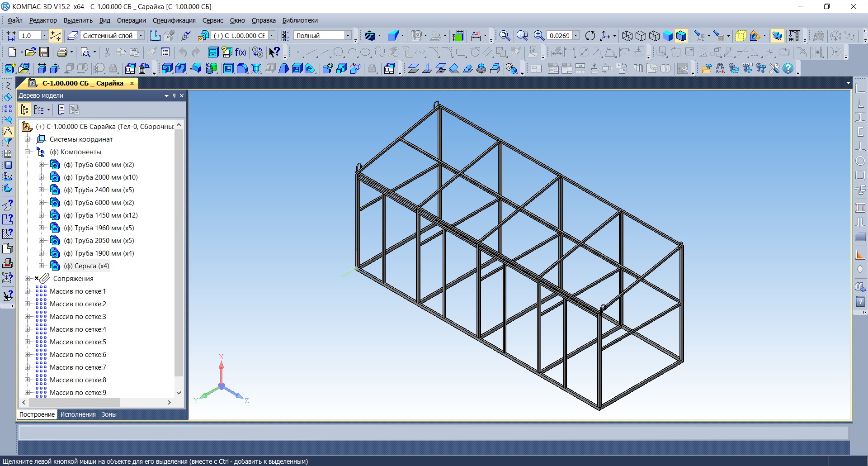Open the Полный display mode dropdown
Screen dimensions: 868x466
pyautogui.click(x=348, y=36)
